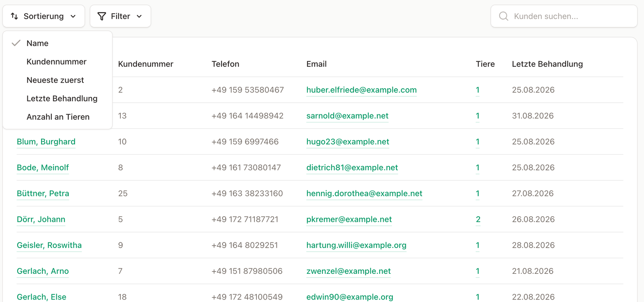Image resolution: width=644 pixels, height=302 pixels.
Task: Expand the Sortierung dropdown chevron
Action: (73, 16)
